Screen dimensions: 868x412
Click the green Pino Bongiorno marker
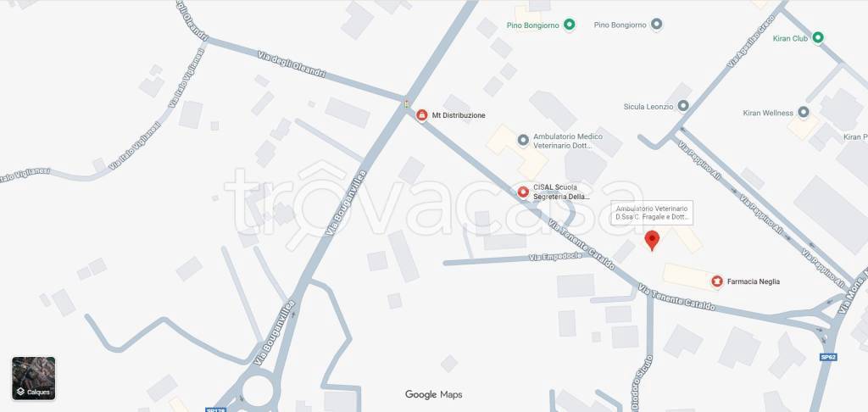569,25
